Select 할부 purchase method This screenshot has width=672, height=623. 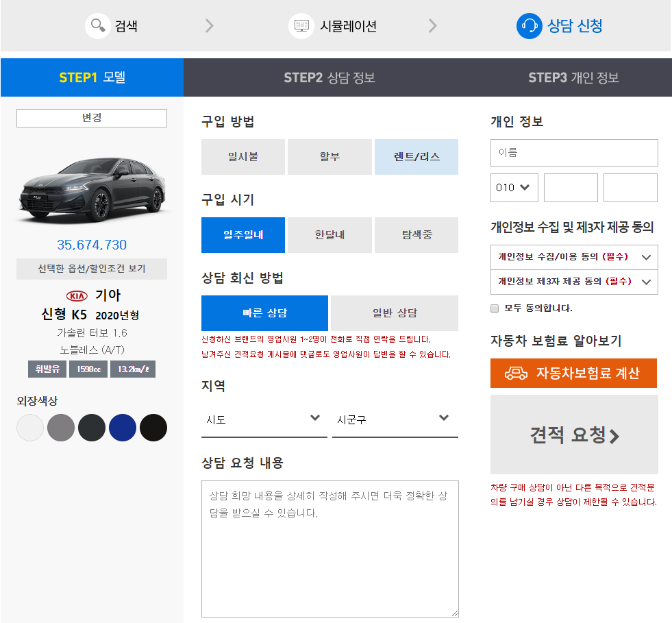[329, 157]
